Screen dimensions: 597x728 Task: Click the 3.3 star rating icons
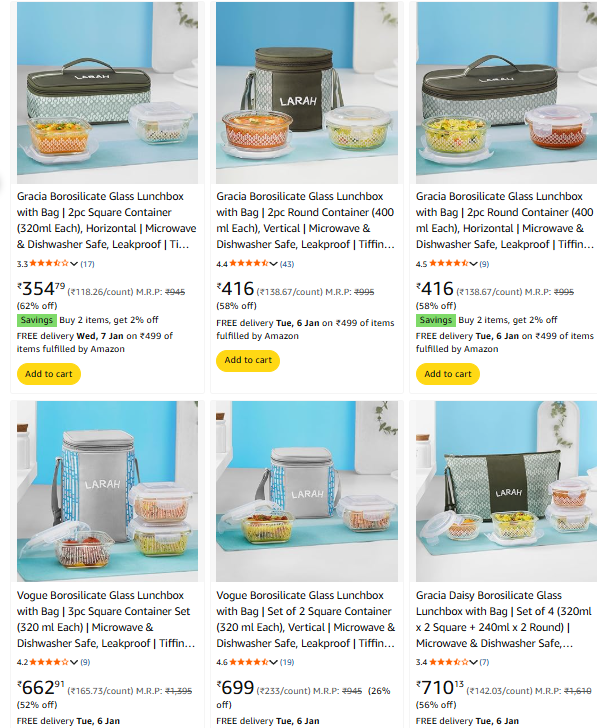click(x=49, y=263)
